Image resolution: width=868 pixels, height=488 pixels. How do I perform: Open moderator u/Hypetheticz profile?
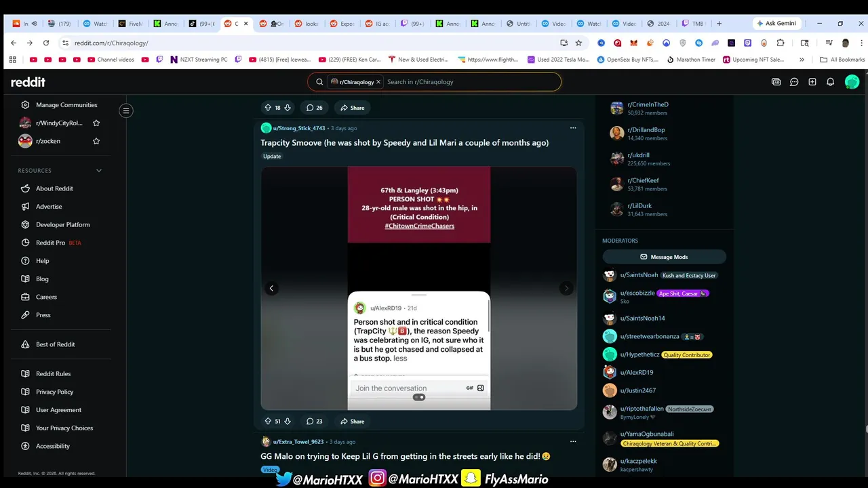pos(639,354)
